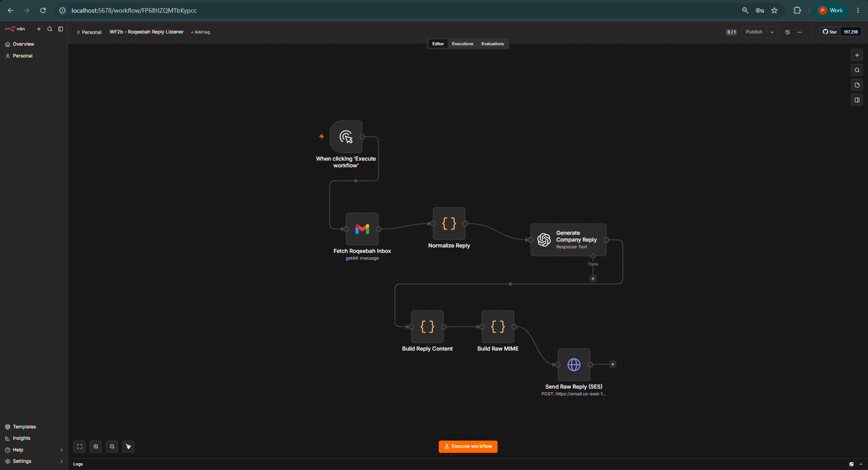Click the sidebar create new plus icon
This screenshot has width=868, height=470.
(x=39, y=29)
